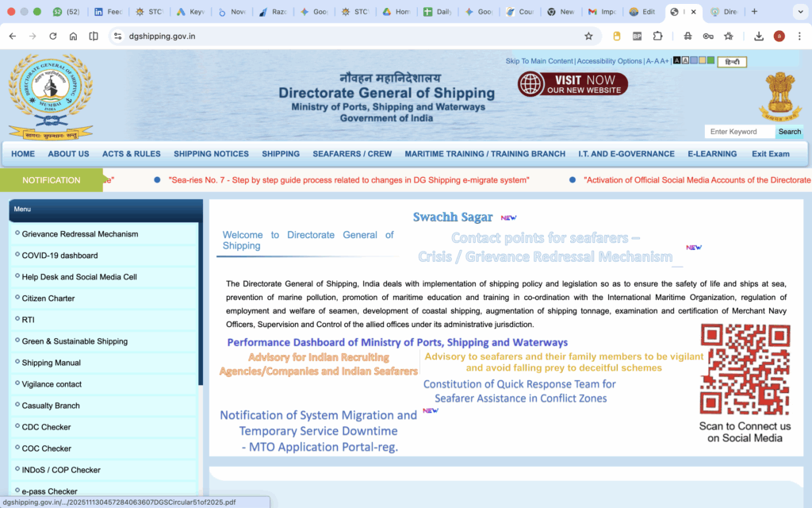Select the green color theme swatch

tap(710, 60)
